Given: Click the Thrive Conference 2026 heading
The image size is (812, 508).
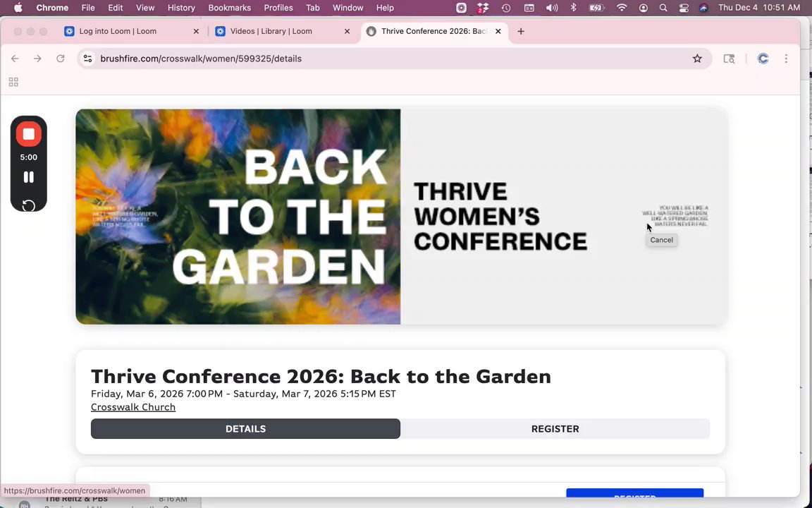Looking at the screenshot, I should 321,376.
